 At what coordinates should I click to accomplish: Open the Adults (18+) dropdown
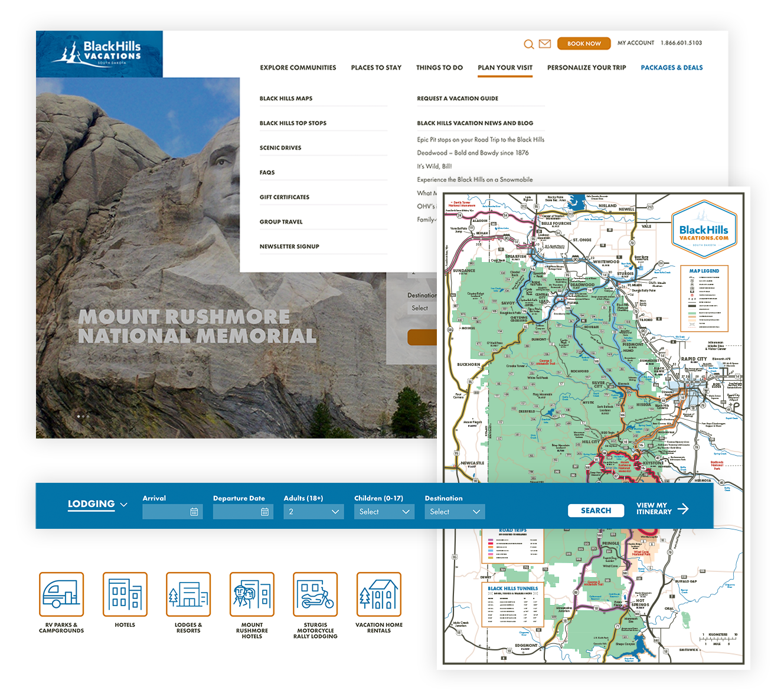(x=313, y=512)
